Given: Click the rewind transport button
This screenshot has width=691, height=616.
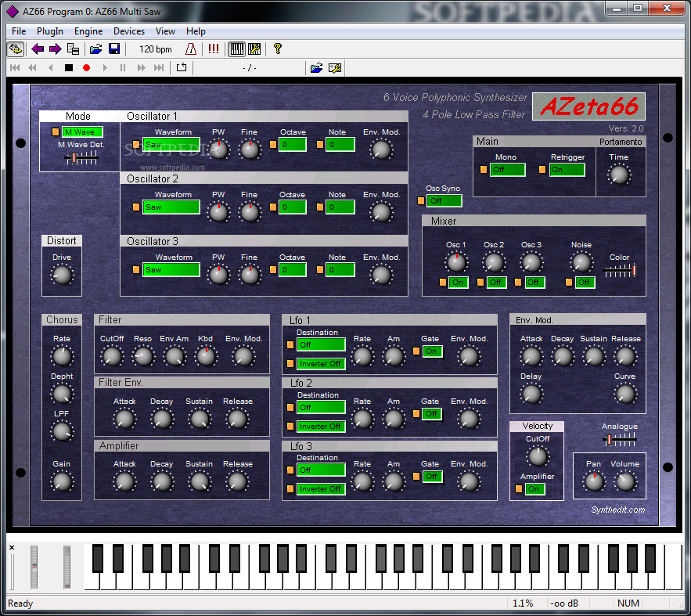Looking at the screenshot, I should coord(32,68).
